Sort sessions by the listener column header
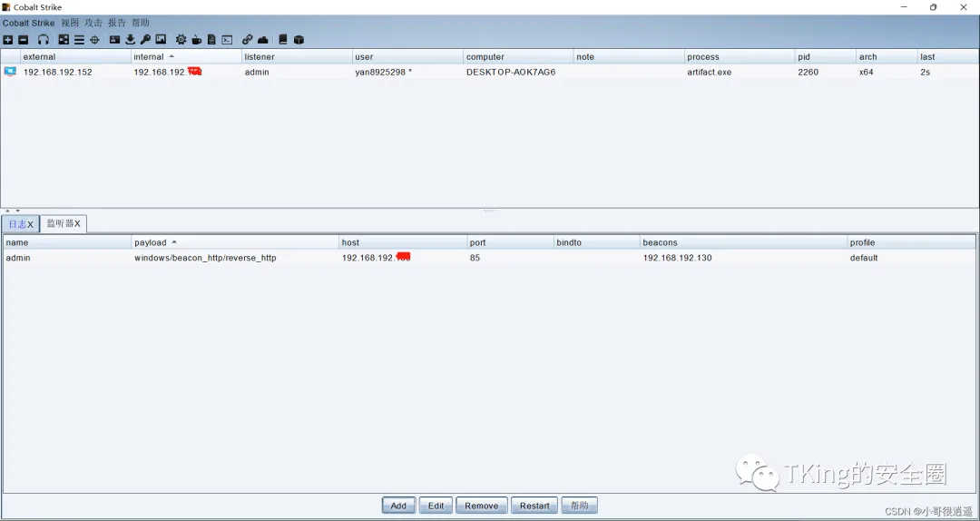980x521 pixels. click(297, 57)
